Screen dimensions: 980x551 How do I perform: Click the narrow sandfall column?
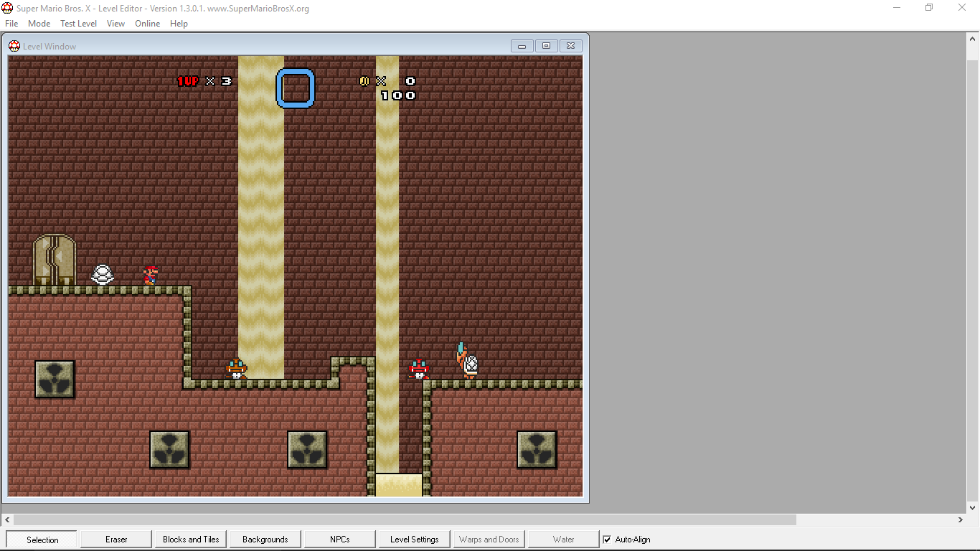point(387,264)
